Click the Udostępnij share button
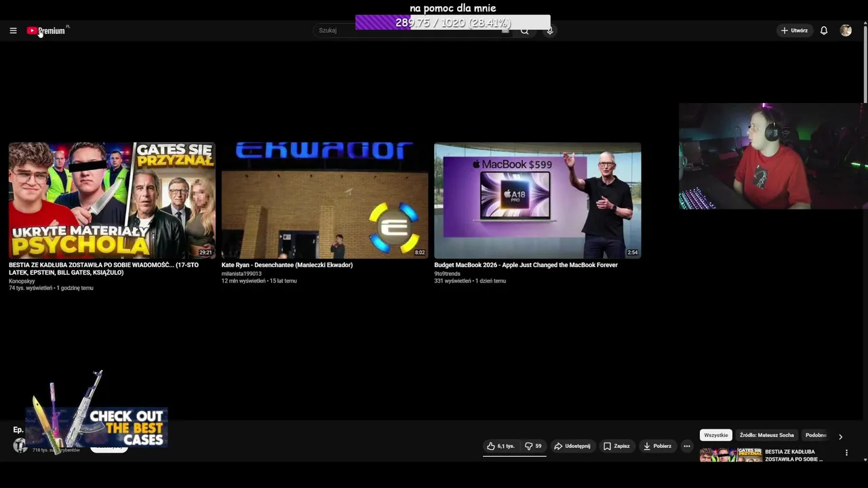 [572, 446]
